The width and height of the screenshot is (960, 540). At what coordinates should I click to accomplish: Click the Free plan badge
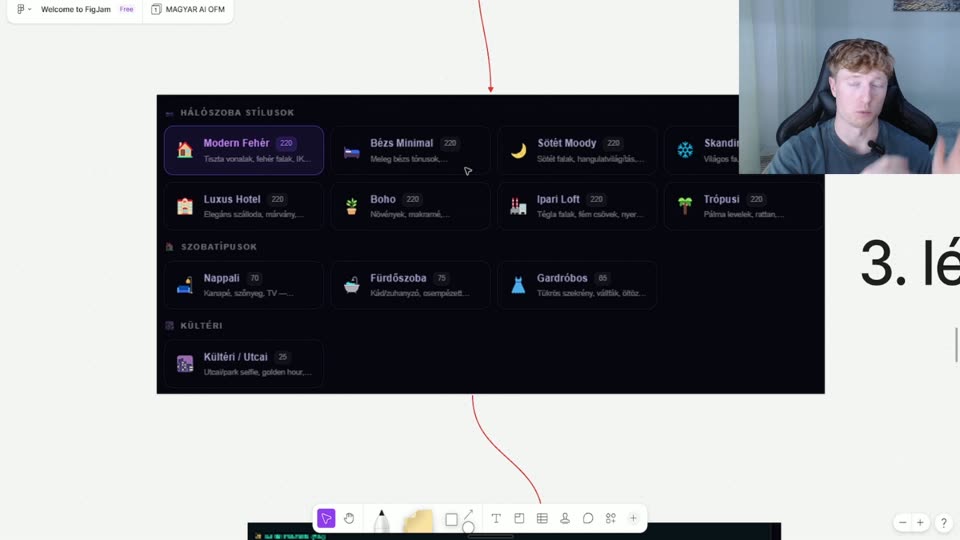127,9
